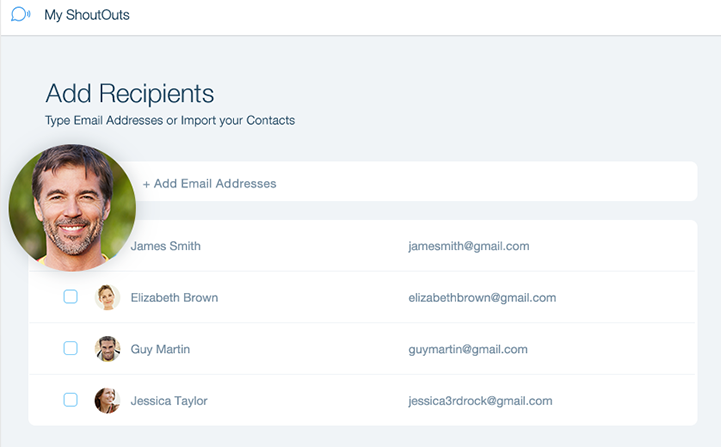Click the Add Recipients heading

[x=130, y=94]
